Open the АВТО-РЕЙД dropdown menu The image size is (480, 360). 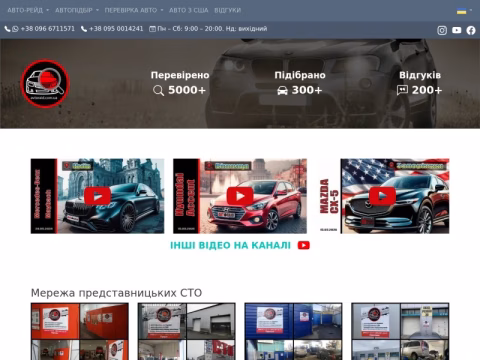(28, 10)
